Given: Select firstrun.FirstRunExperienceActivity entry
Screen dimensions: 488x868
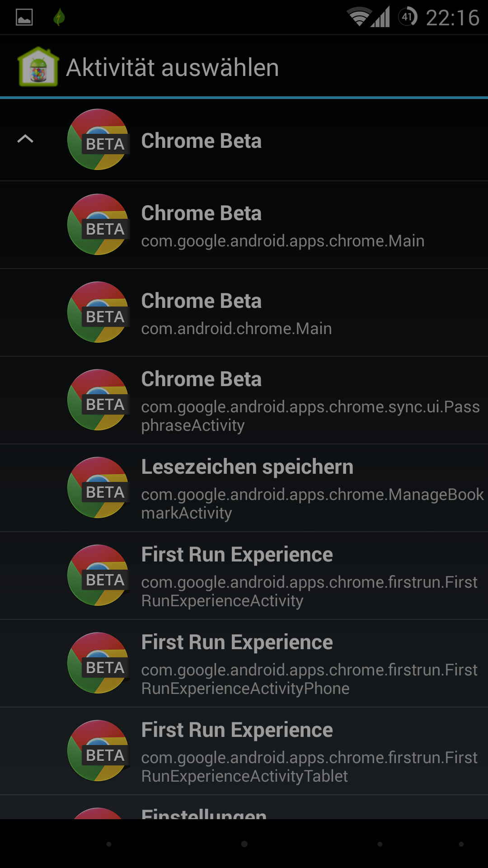Looking at the screenshot, I should pyautogui.click(x=244, y=576).
